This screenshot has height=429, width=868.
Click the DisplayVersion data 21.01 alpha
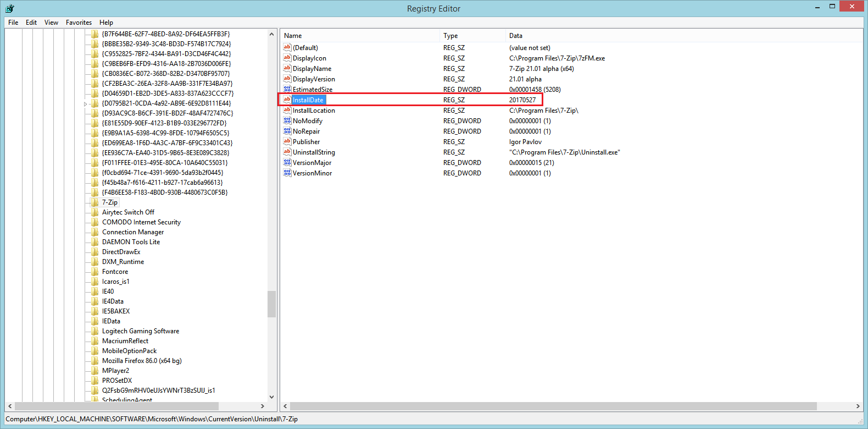click(x=525, y=79)
